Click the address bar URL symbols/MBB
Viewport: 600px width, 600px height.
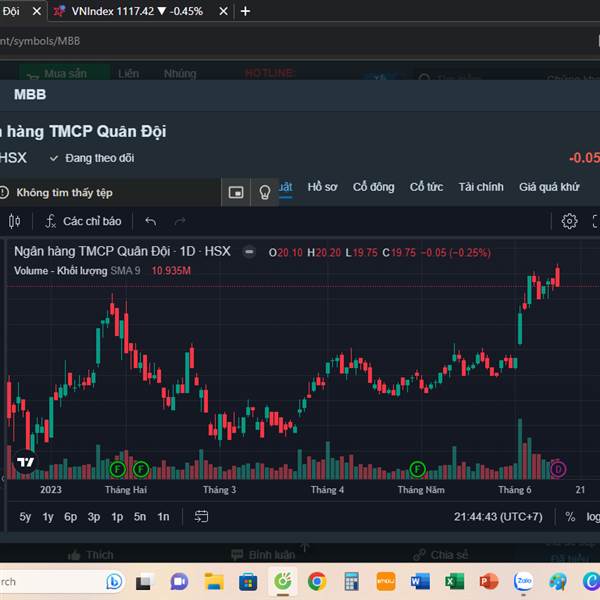(40, 41)
